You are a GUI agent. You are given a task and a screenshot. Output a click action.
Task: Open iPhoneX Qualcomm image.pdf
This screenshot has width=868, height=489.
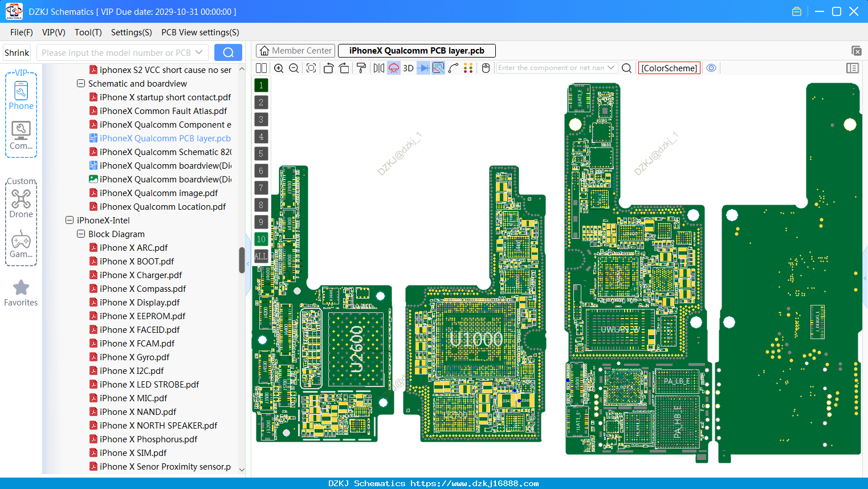[158, 193]
